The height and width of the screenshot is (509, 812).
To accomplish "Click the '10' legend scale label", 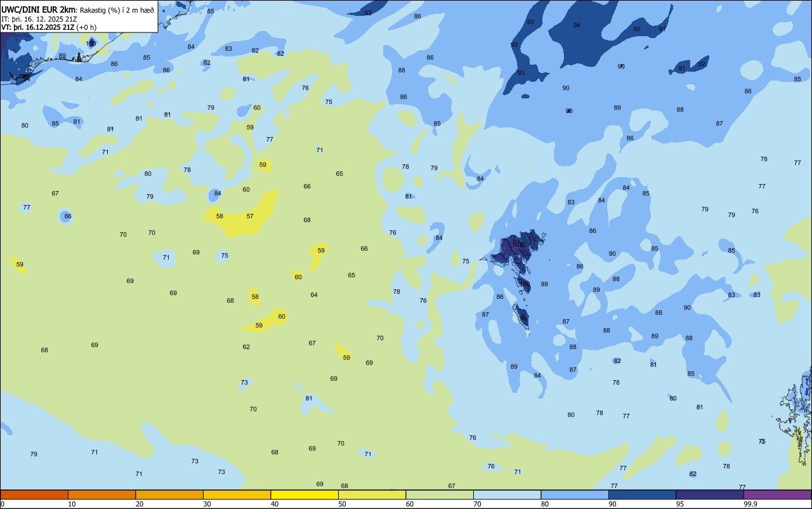I will (x=72, y=504).
